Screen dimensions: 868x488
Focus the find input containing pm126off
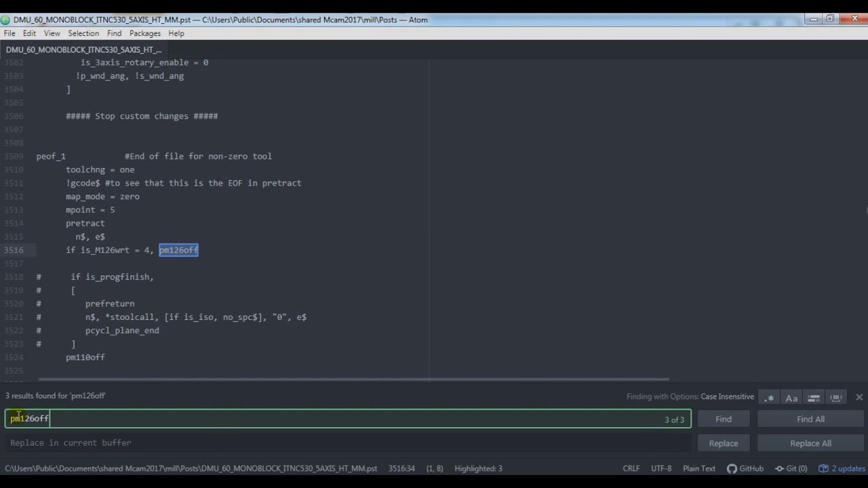click(348, 419)
